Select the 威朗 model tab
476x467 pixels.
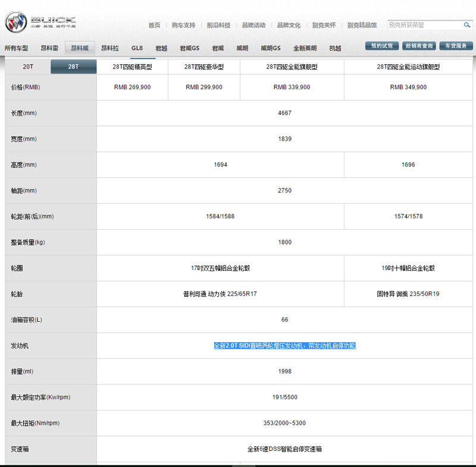242,48
